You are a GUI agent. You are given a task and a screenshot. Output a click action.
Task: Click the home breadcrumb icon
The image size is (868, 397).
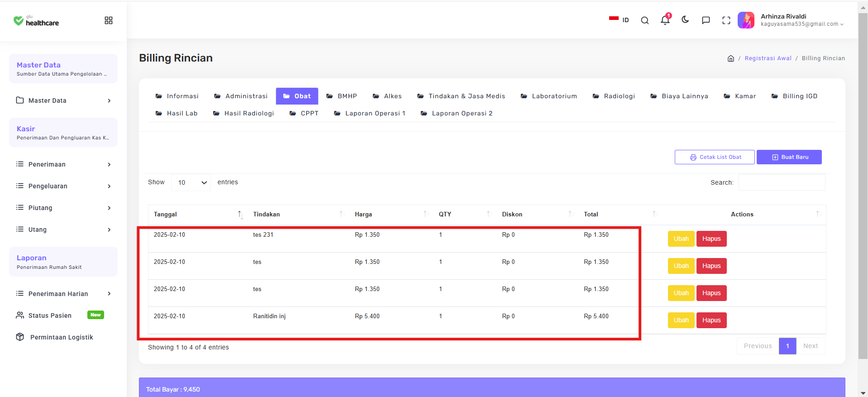tap(730, 58)
